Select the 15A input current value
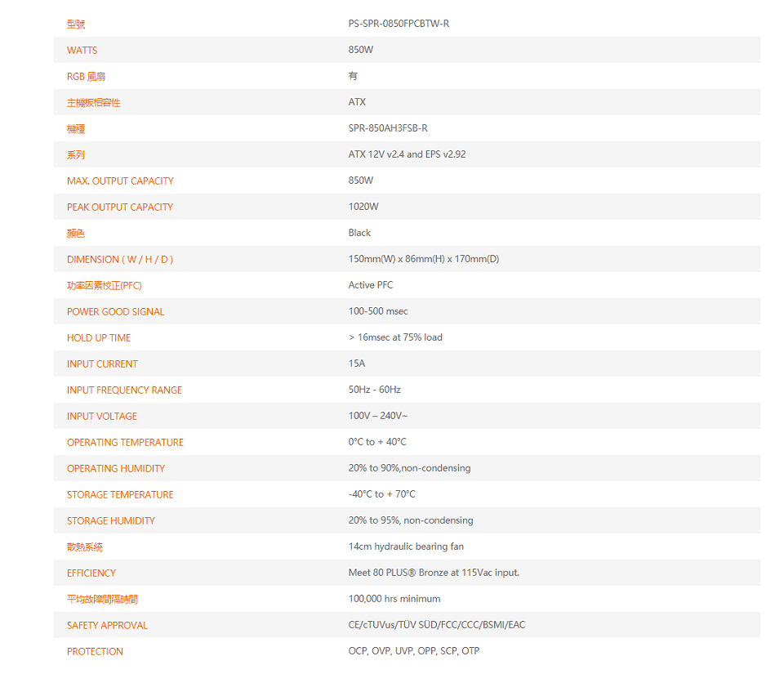 coord(357,364)
